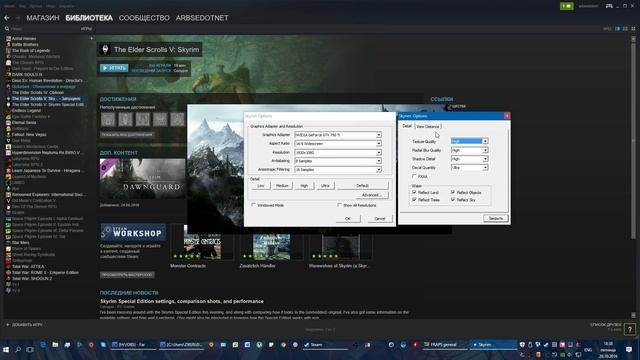Image resolution: width=640 pixels, height=360 pixels.
Task: Toggle the Reflect Trees checkbox
Action: 414,200
